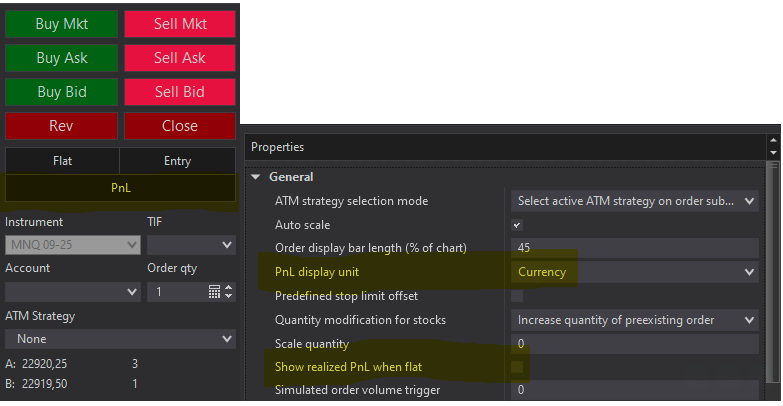
Task: Collapse the General section triangle
Action: [x=257, y=177]
